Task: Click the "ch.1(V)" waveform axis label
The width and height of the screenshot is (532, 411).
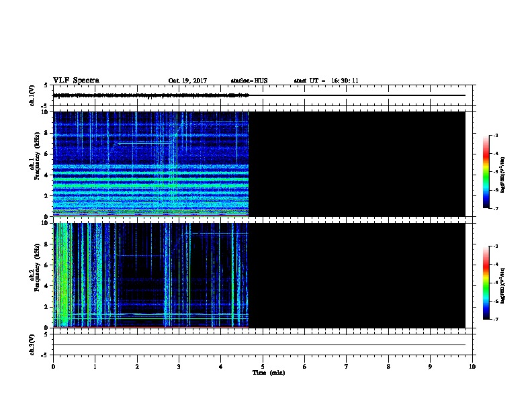Action: coord(32,95)
